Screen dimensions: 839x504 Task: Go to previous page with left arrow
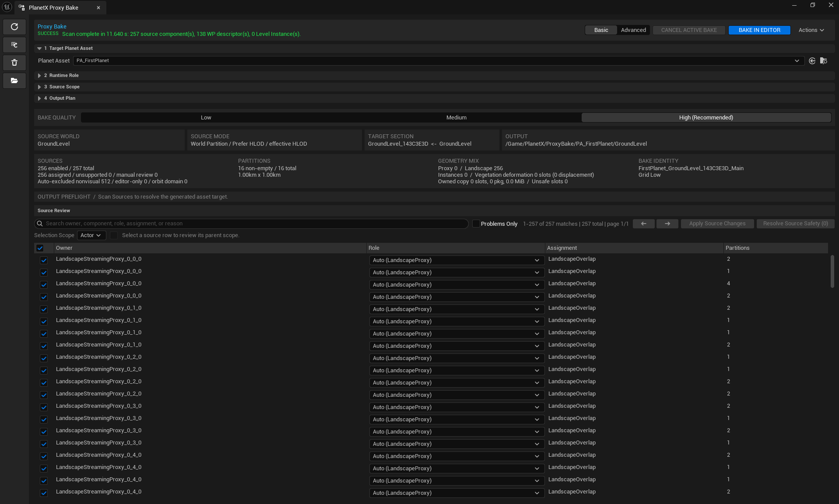click(643, 224)
